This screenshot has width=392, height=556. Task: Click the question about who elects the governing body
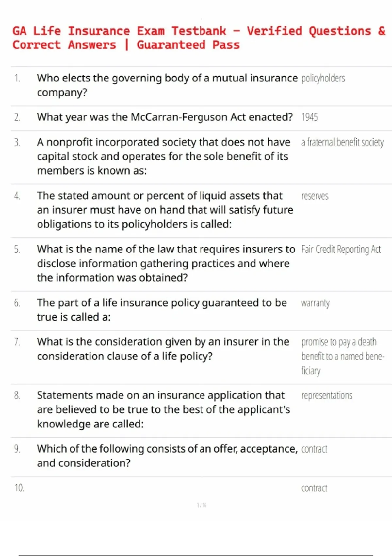click(x=167, y=85)
